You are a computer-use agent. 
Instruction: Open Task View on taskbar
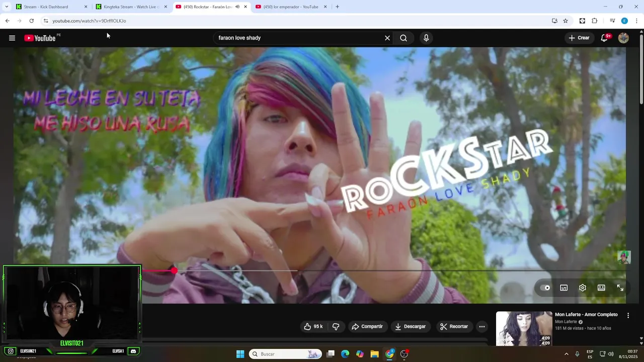pos(331,354)
